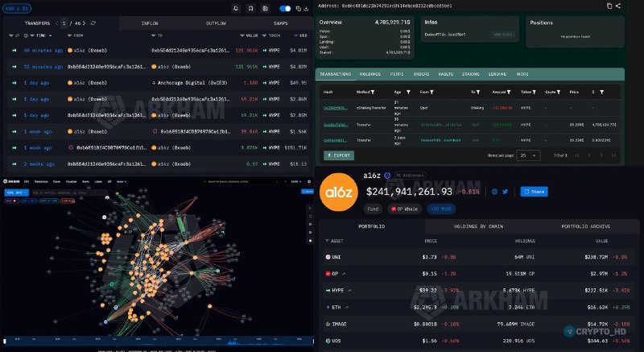Click the Visualizer menu item in Arkham

click(x=72, y=181)
